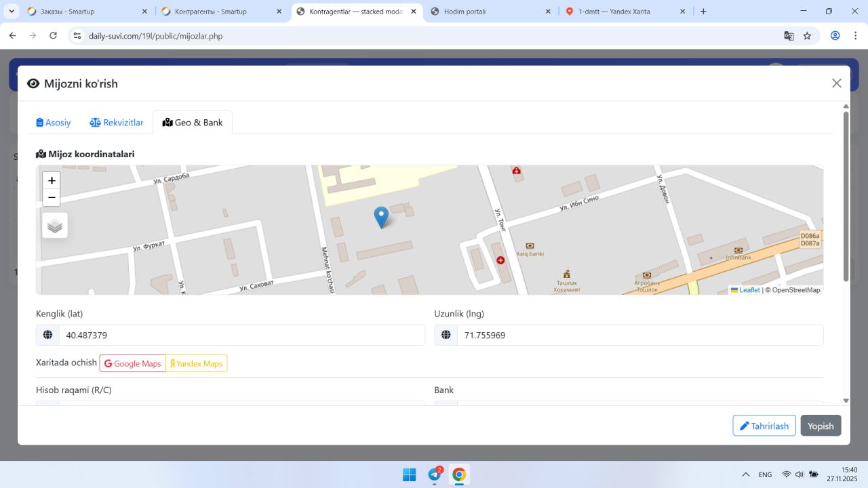This screenshot has height=488, width=868.
Task: Open the Rekvizitlar tab
Action: tap(117, 123)
